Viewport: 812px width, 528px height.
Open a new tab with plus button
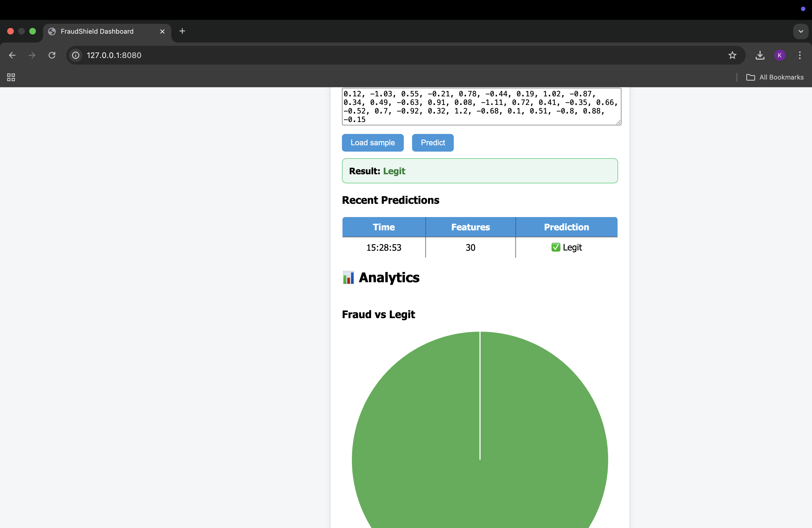click(x=182, y=31)
